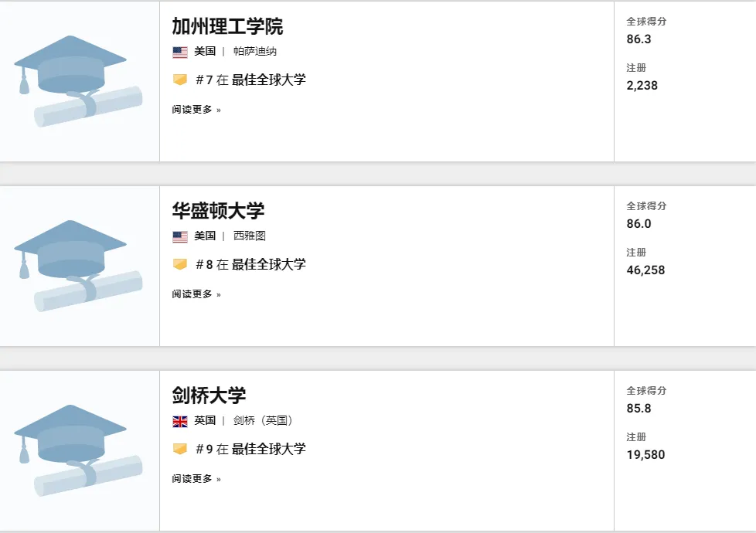This screenshot has width=756, height=533.
Task: Click the 86.3 global score for 加州理工学院
Action: point(639,39)
